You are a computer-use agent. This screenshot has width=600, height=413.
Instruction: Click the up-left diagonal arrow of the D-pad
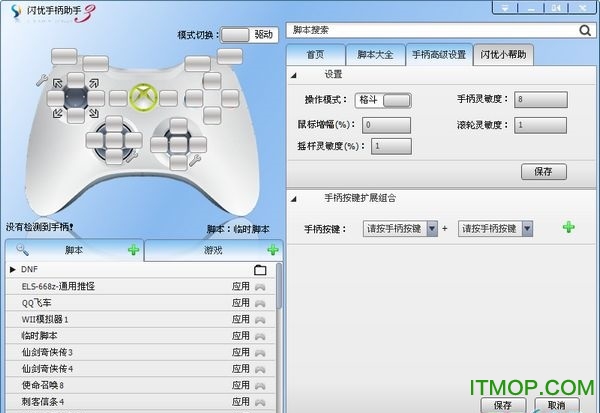58,83
